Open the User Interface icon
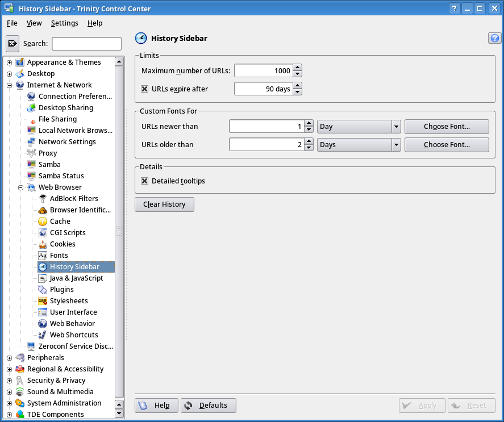504x422 pixels. coord(43,312)
